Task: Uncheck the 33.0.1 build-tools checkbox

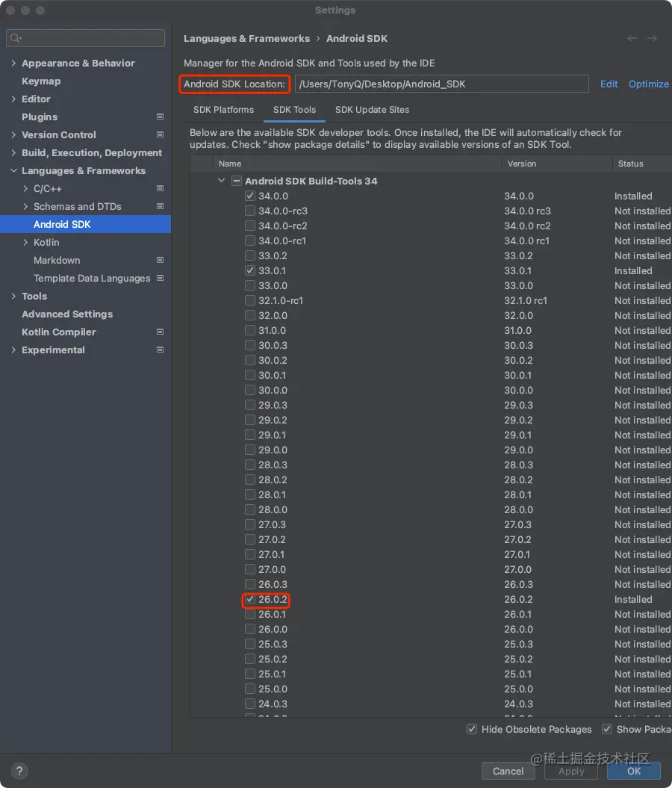Action: coord(249,270)
